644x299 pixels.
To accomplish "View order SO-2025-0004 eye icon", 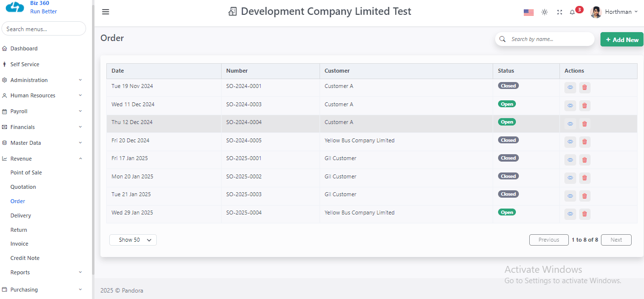I will click(570, 214).
